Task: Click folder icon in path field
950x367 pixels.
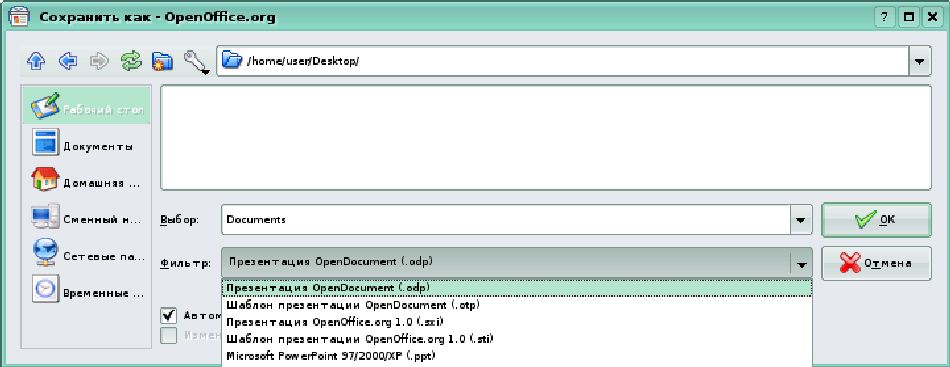Action: (x=232, y=61)
